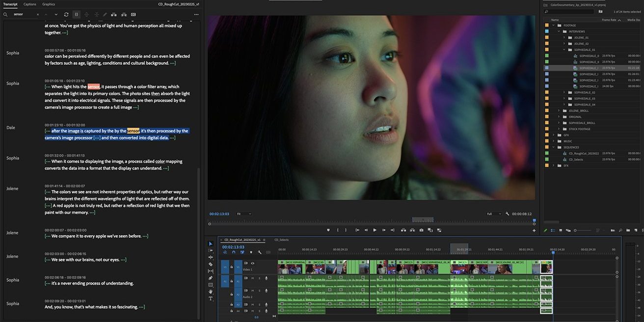
Task: Select the Razor tool in timeline toolbar
Action: (211, 264)
